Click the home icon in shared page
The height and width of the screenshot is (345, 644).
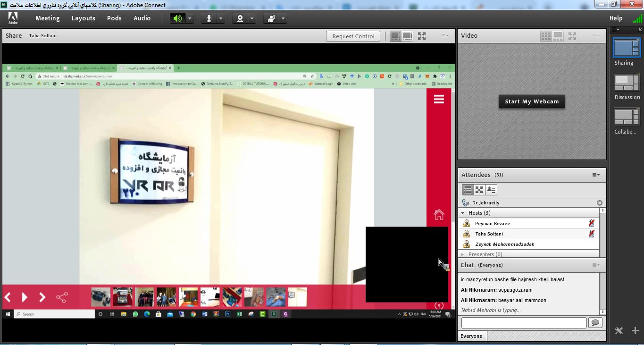[x=439, y=215]
